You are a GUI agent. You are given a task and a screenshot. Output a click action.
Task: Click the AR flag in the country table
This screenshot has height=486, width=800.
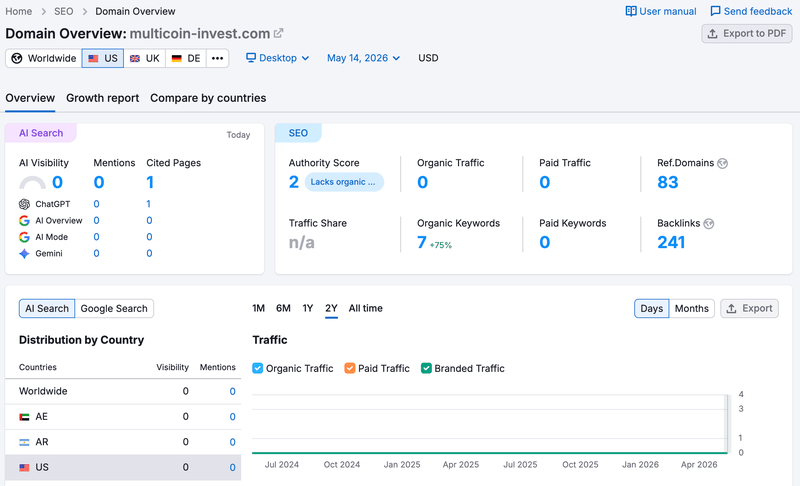pyautogui.click(x=24, y=442)
